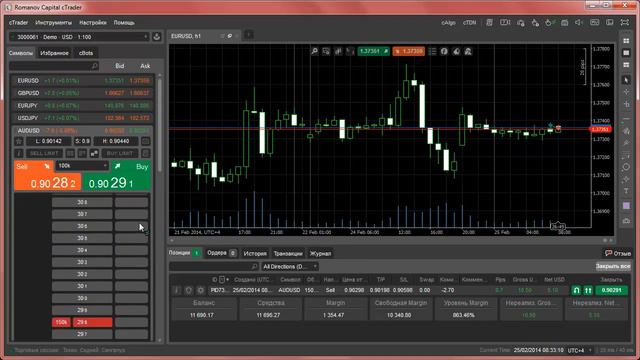Collapse the AUDUSD symbol row header
The image size is (640, 360).
[x=82, y=131]
